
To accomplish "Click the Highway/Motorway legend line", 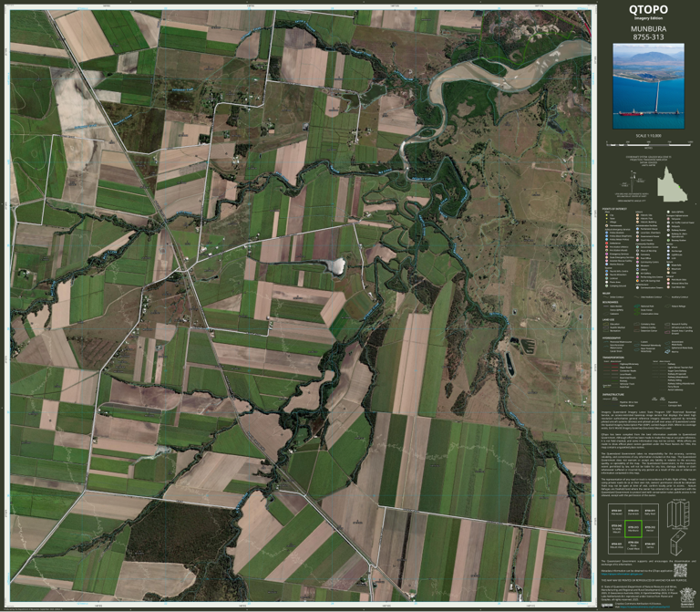I will coord(614,364).
